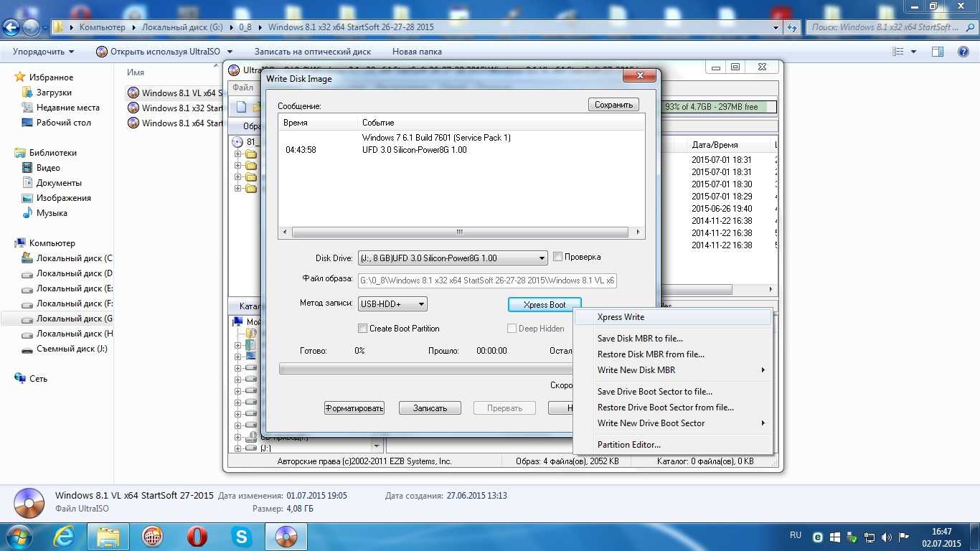Enable the Проверка checkbox
This screenshot has width=980, height=551.
pos(557,257)
